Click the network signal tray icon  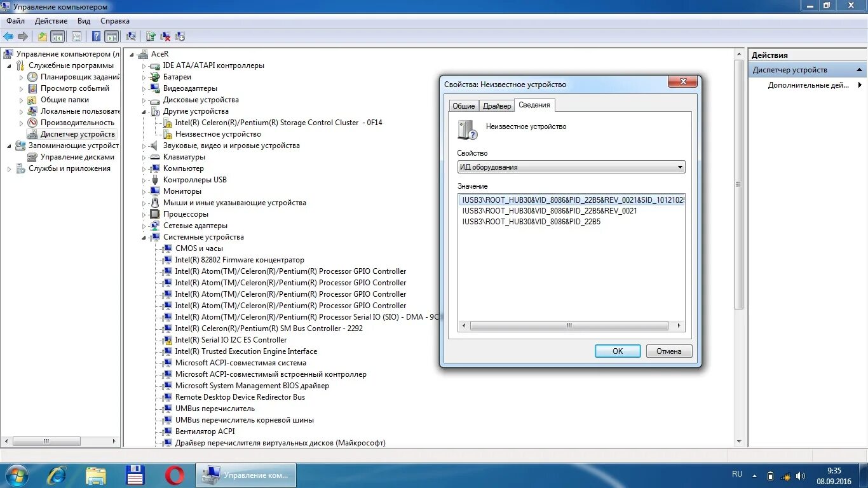tap(785, 475)
